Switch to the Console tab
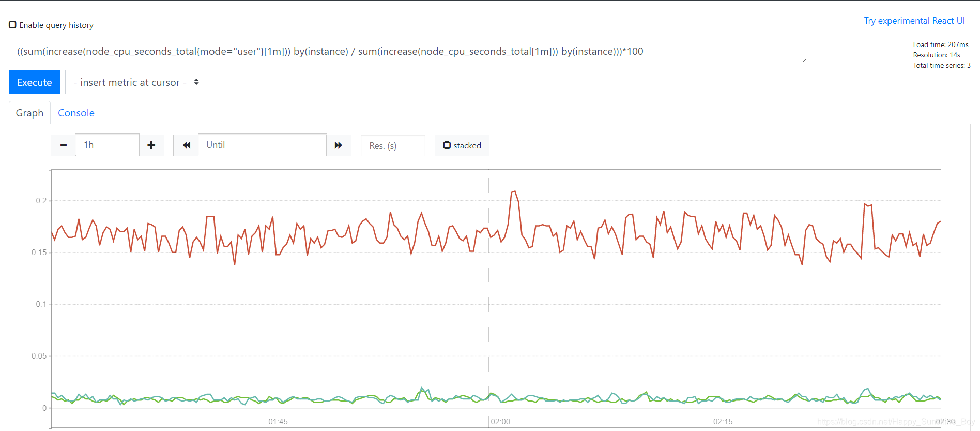Screen dimensions: 980x431 (76, 113)
